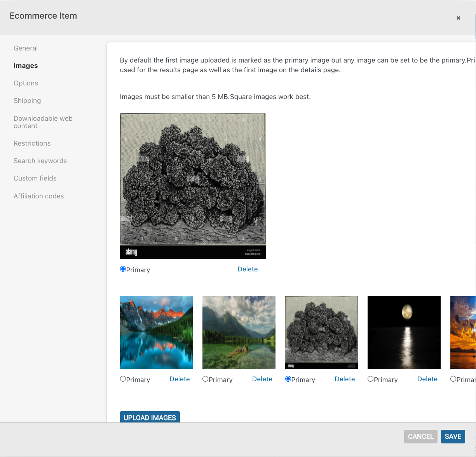Open Affiliation codes section
This screenshot has width=476, height=457.
point(38,196)
